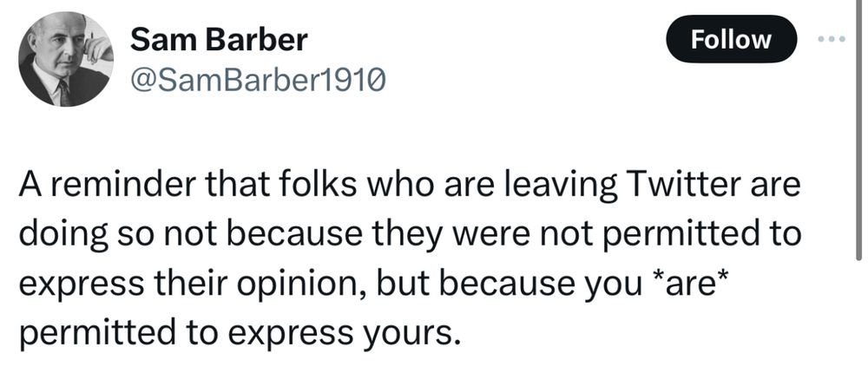
Task: Open Sam Barber's profile picture
Action: click(65, 59)
